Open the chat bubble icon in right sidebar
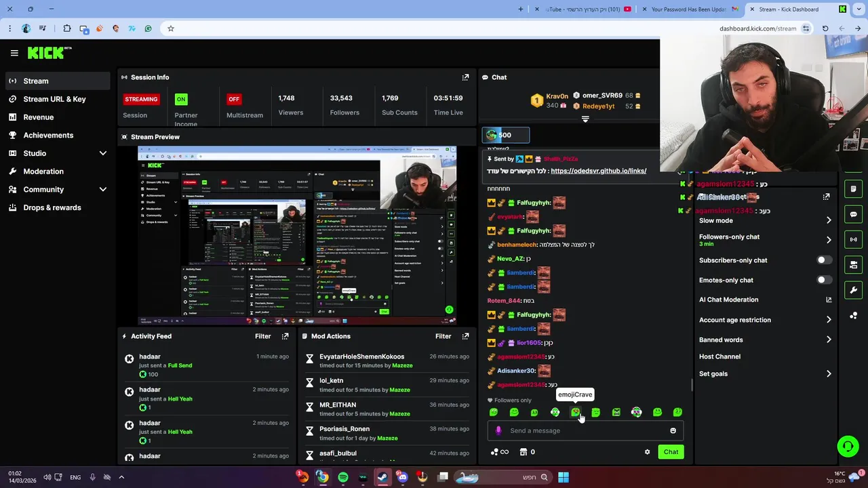The width and height of the screenshot is (868, 488). pyautogui.click(x=853, y=214)
